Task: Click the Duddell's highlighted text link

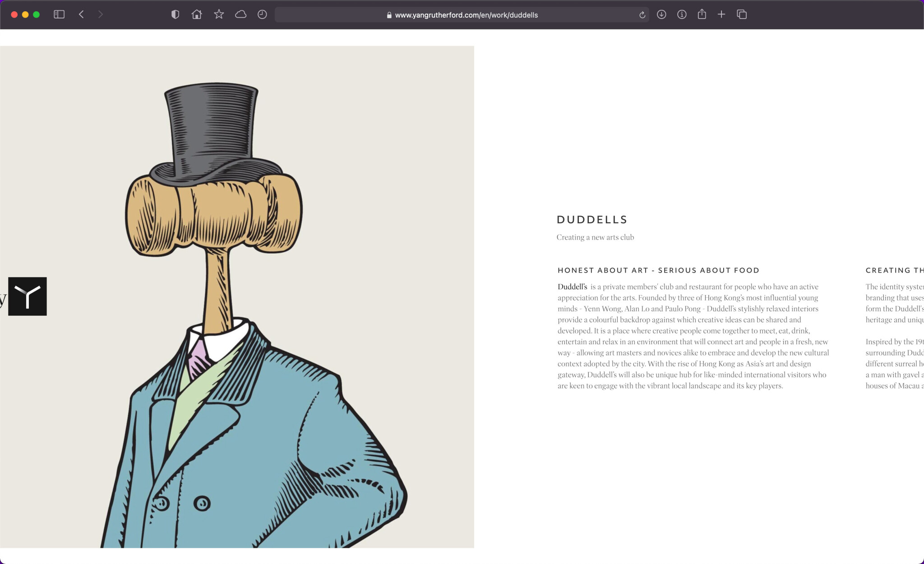Action: (572, 287)
